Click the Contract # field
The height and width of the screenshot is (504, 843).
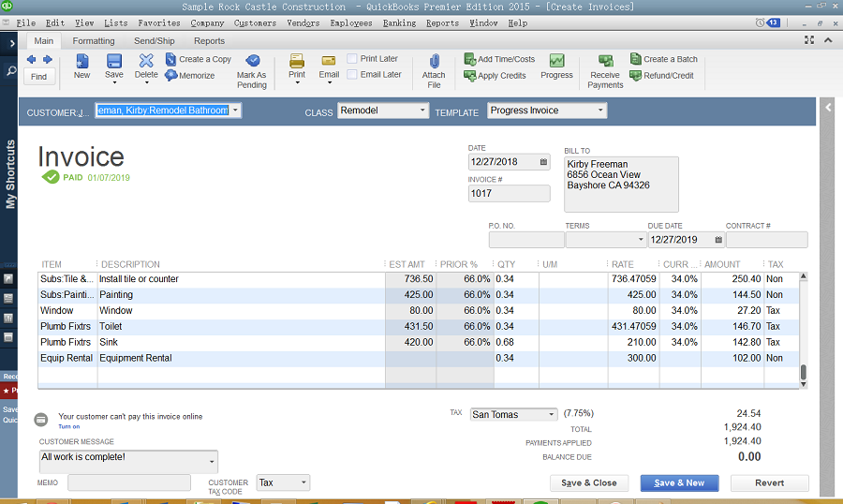click(x=766, y=240)
